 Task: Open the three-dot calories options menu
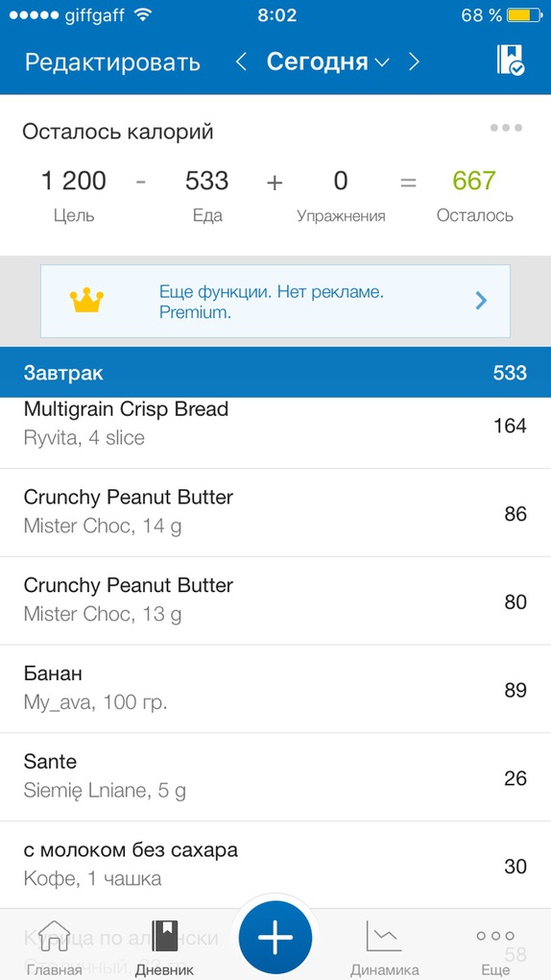coord(505,128)
